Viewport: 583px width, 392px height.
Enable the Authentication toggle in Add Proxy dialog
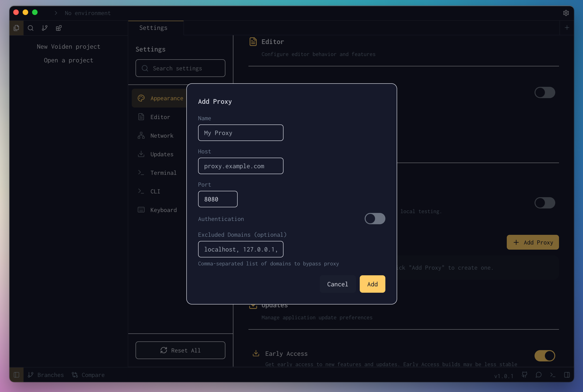coord(375,219)
